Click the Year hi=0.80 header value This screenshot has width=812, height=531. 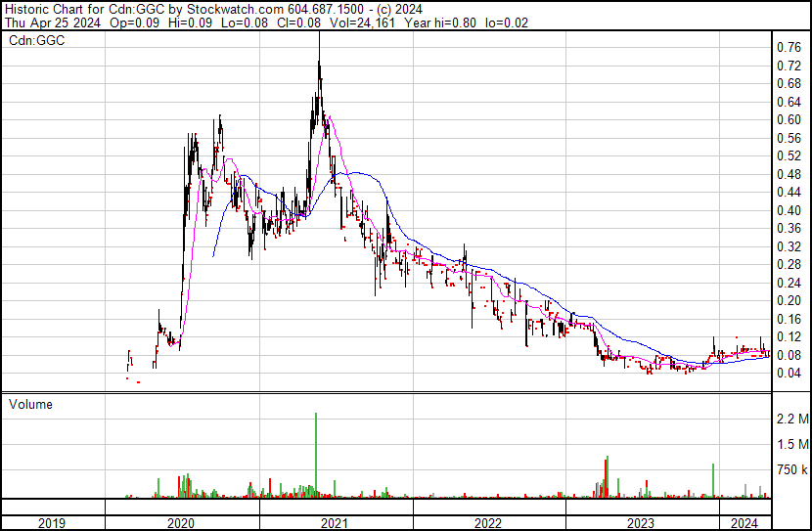coord(444,22)
